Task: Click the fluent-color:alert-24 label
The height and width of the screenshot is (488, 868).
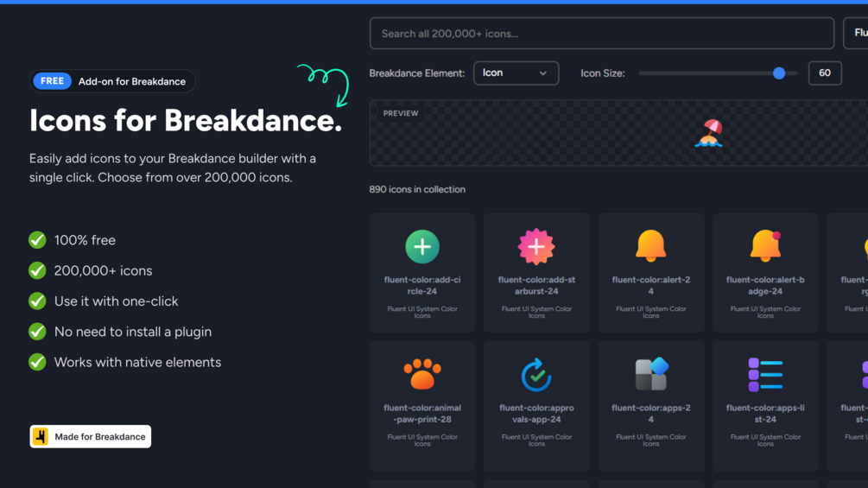Action: pyautogui.click(x=651, y=286)
